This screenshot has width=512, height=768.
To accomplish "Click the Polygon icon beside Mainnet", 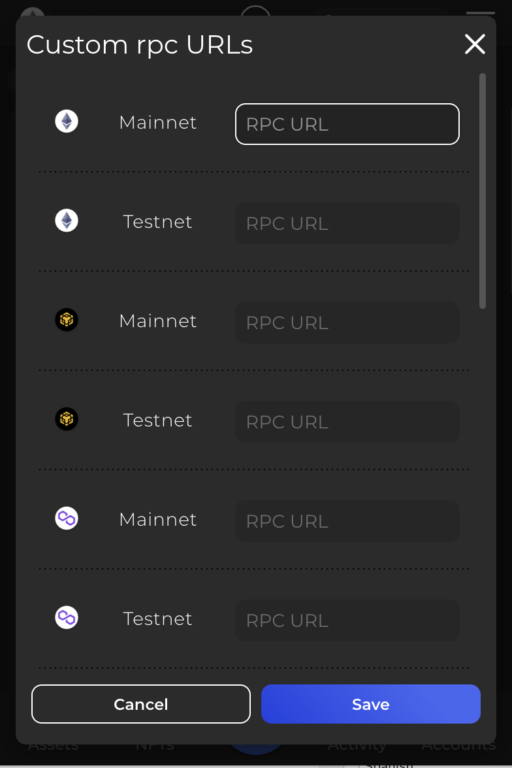I will point(67,518).
